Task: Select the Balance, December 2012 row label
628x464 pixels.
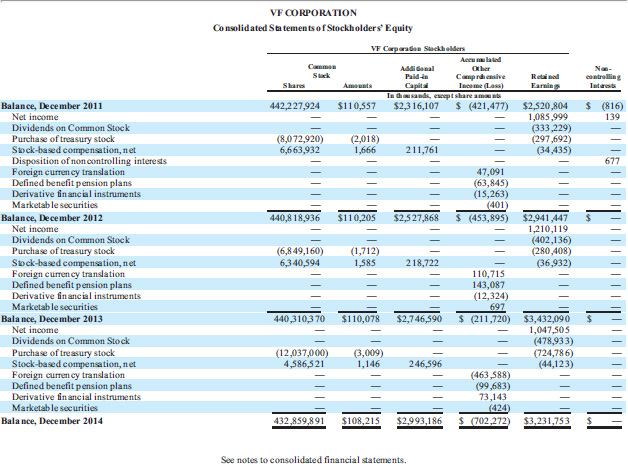Action: pos(50,215)
